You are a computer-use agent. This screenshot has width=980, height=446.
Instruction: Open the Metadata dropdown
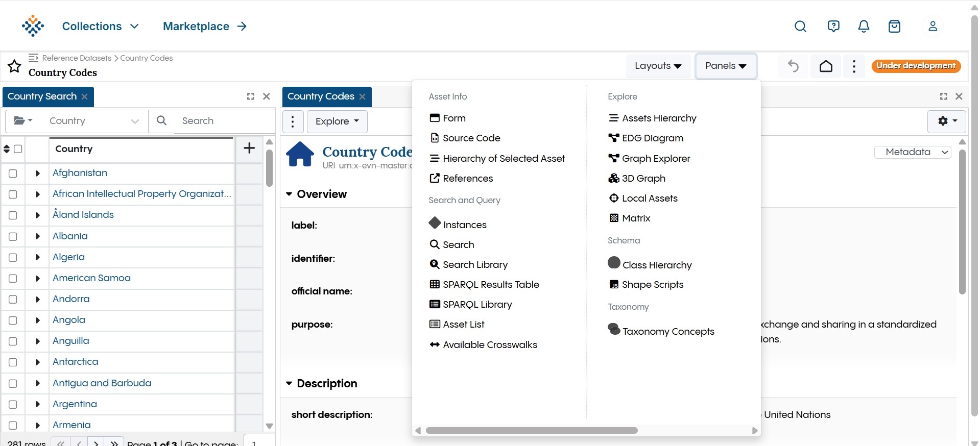point(912,152)
